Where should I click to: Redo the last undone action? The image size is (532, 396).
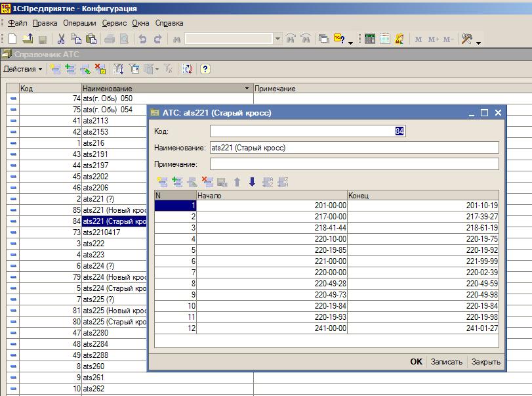(158, 39)
